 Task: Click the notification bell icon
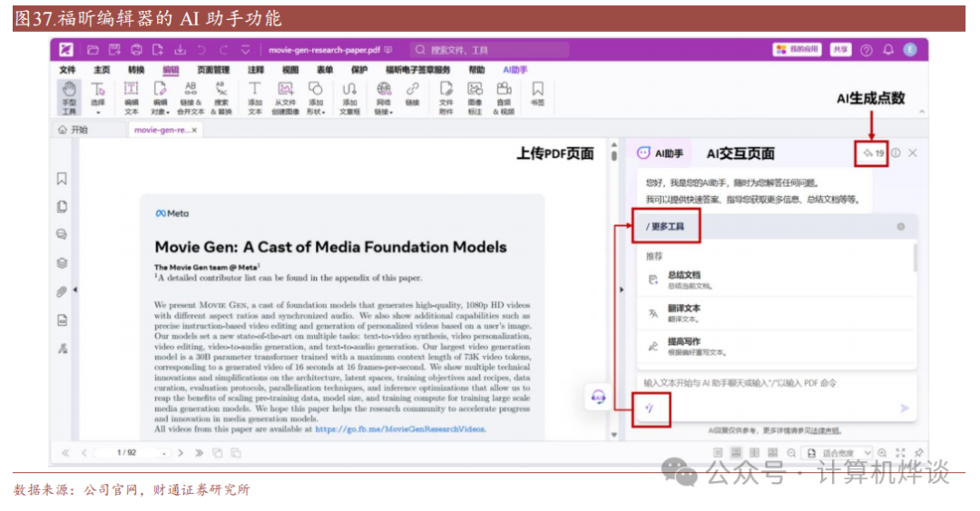pyautogui.click(x=888, y=50)
